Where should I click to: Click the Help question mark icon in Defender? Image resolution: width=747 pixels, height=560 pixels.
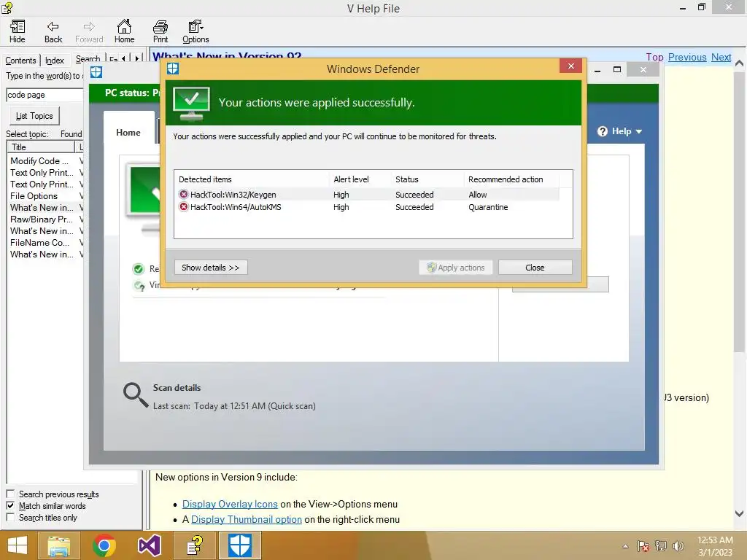603,131
